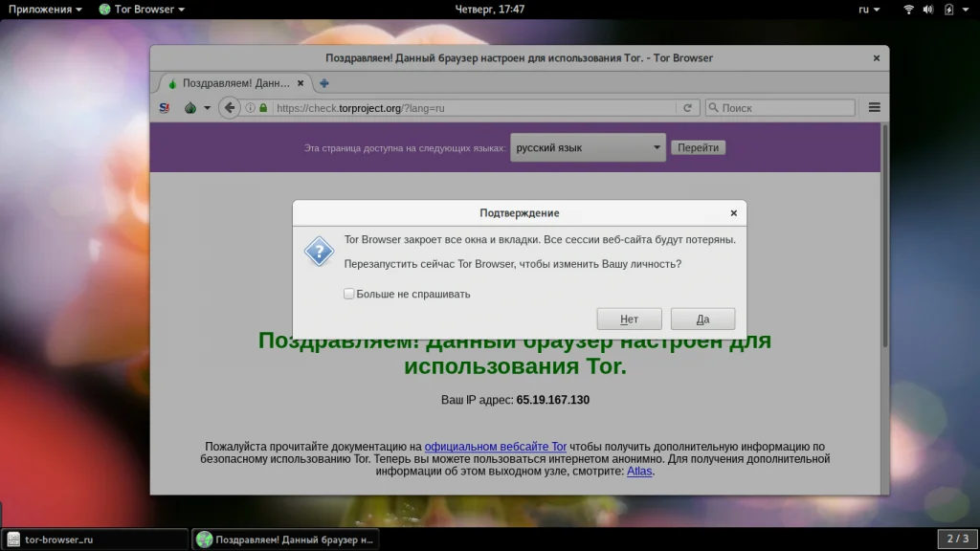Confirm restart with the "Да" button
Image resolution: width=980 pixels, height=551 pixels.
(702, 319)
